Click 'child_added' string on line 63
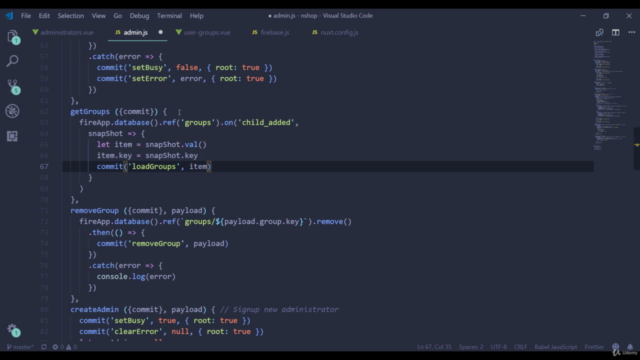640x360 pixels. (x=266, y=122)
